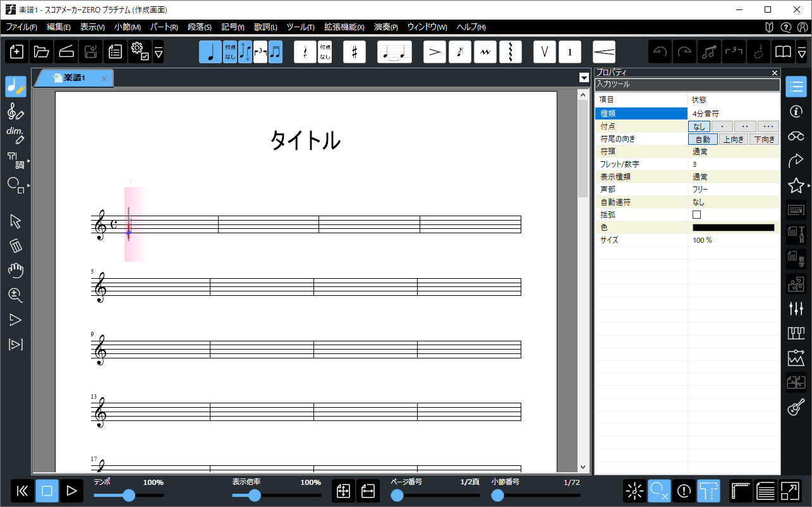Open the star favorites icon in right sidebar
Viewport: 812px width, 507px height.
(x=795, y=185)
